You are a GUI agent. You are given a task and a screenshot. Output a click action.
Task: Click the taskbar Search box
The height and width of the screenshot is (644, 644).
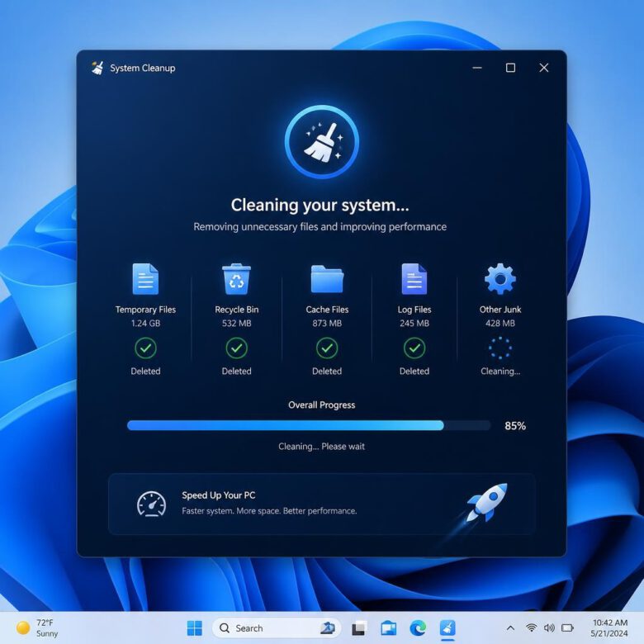click(277, 628)
